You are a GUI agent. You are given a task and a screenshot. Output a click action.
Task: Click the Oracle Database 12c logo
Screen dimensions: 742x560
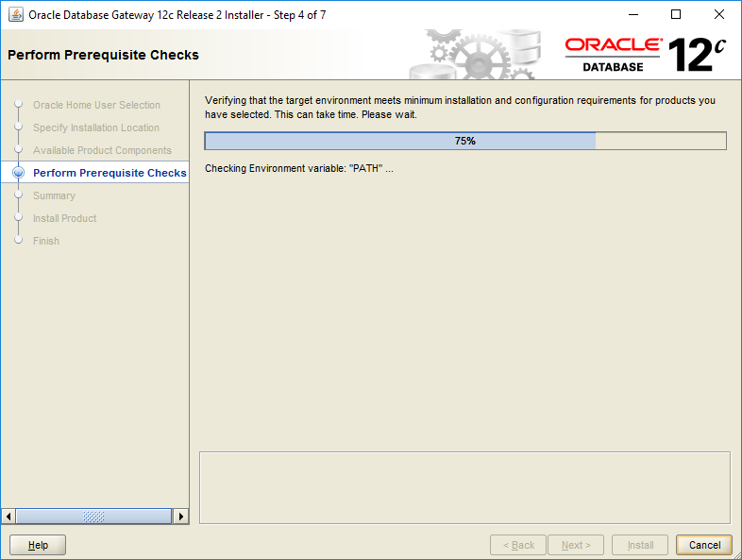(x=645, y=55)
